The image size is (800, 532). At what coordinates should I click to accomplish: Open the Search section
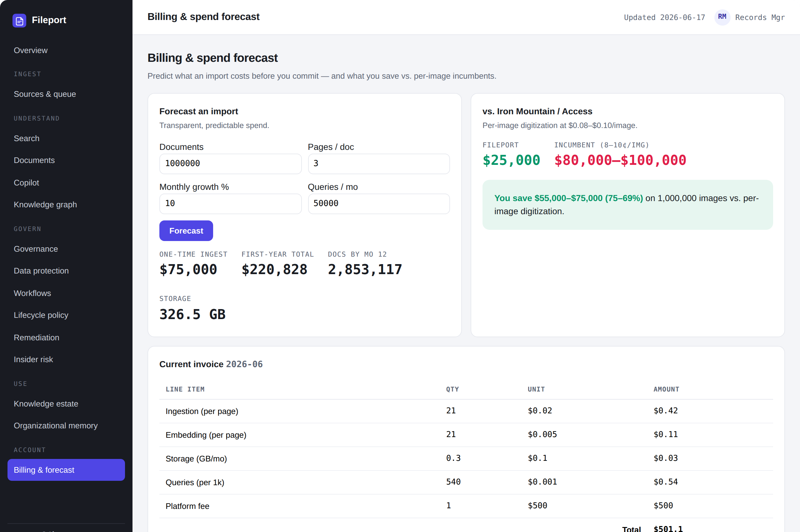pos(66,138)
